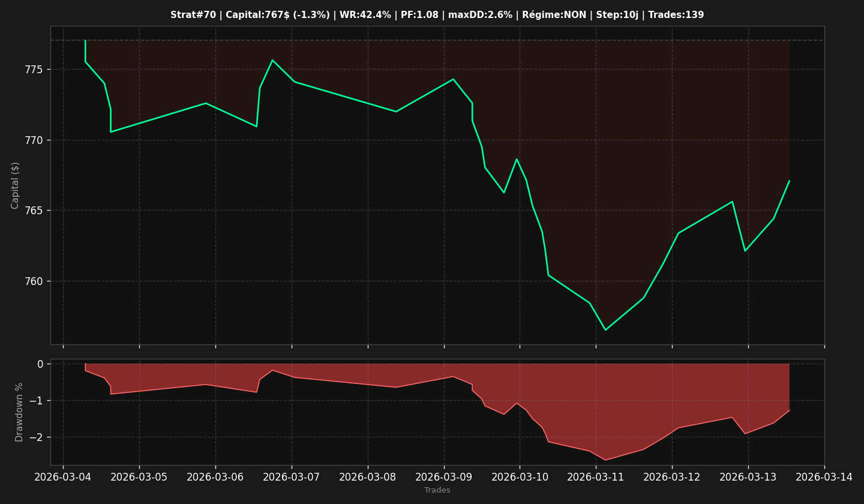This screenshot has height=504, width=864.
Task: Click the 2026-03-06 date label
Action: [215, 477]
